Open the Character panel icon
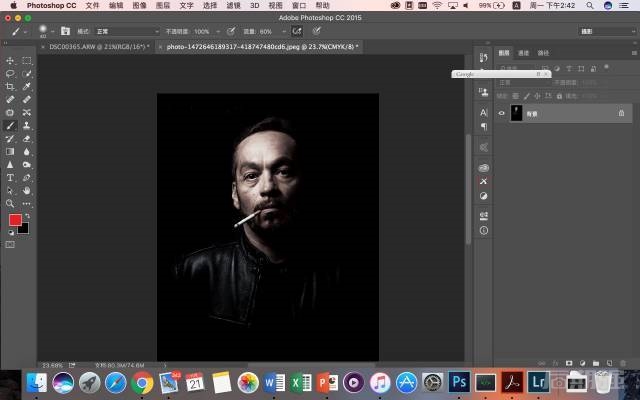The height and width of the screenshot is (400, 640). point(484,112)
